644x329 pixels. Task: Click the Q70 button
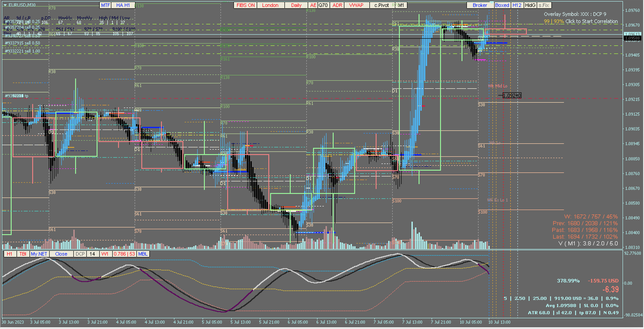click(323, 5)
